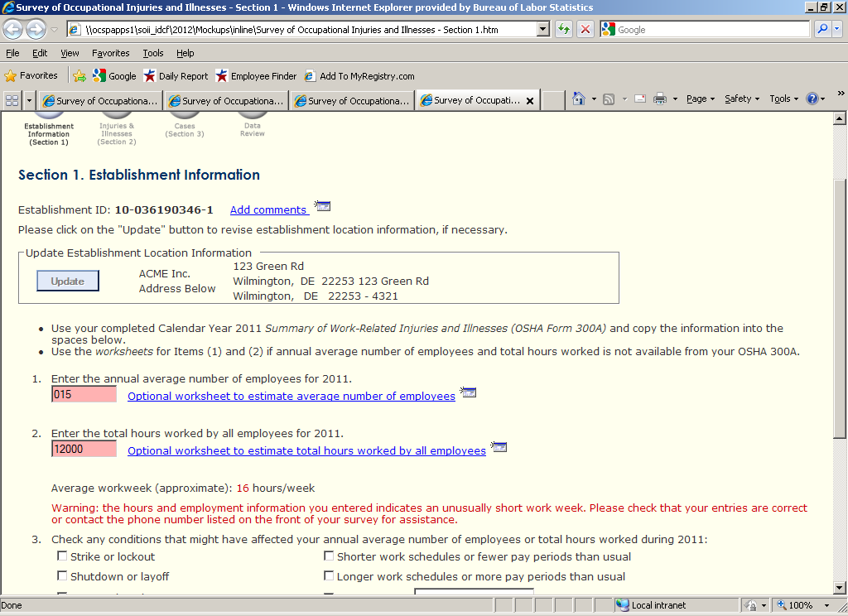Open the new blank tab button
Screen dimensions: 848x616
pos(553,100)
